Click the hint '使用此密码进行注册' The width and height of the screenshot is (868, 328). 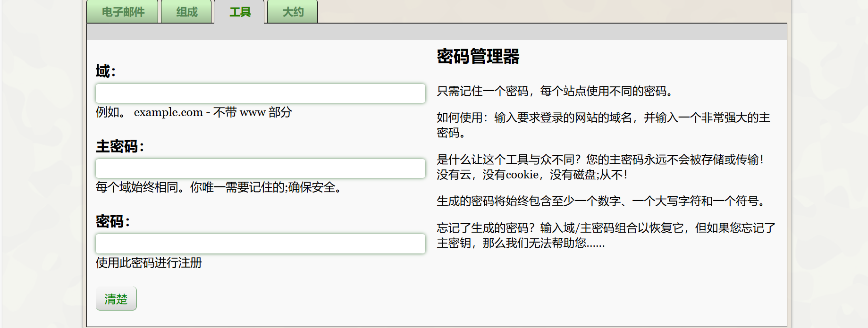(x=149, y=263)
